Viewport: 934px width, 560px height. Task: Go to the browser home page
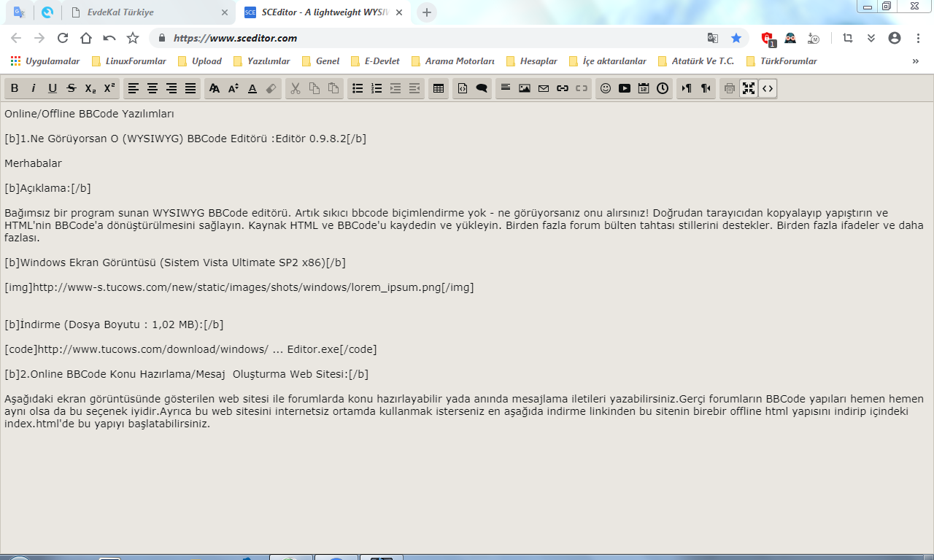pyautogui.click(x=86, y=38)
